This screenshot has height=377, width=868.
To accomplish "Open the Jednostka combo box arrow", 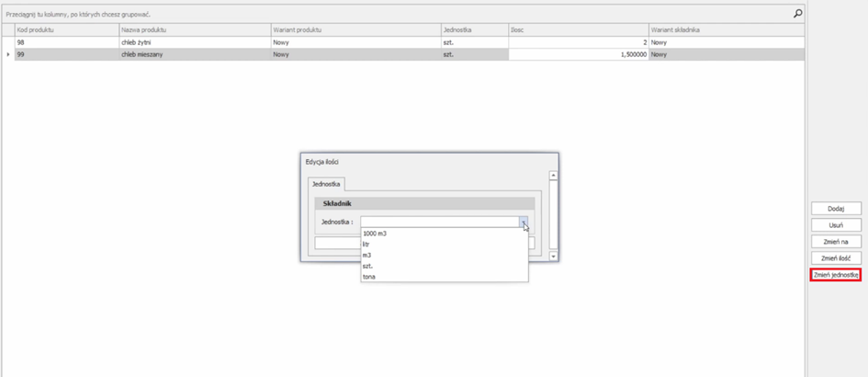I will (523, 222).
